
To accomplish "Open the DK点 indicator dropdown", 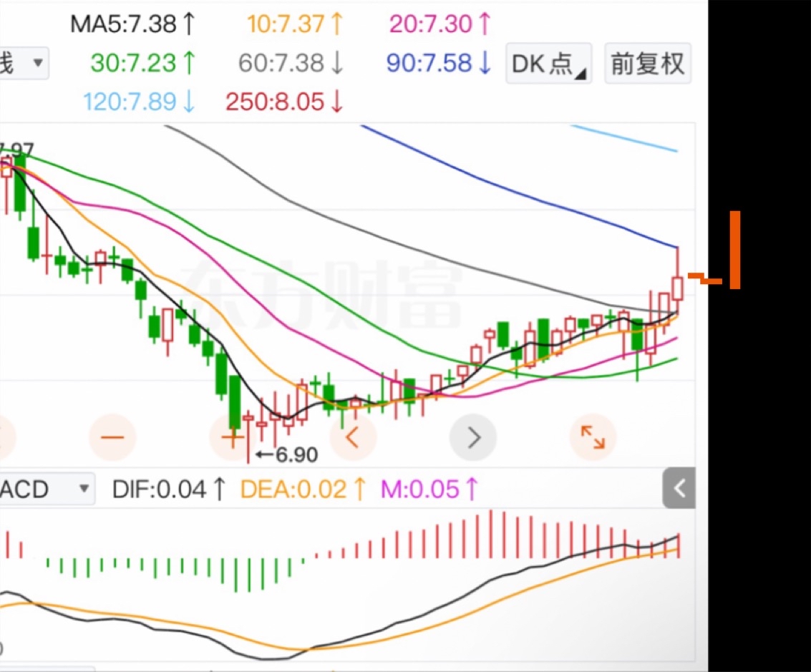I will (x=548, y=64).
